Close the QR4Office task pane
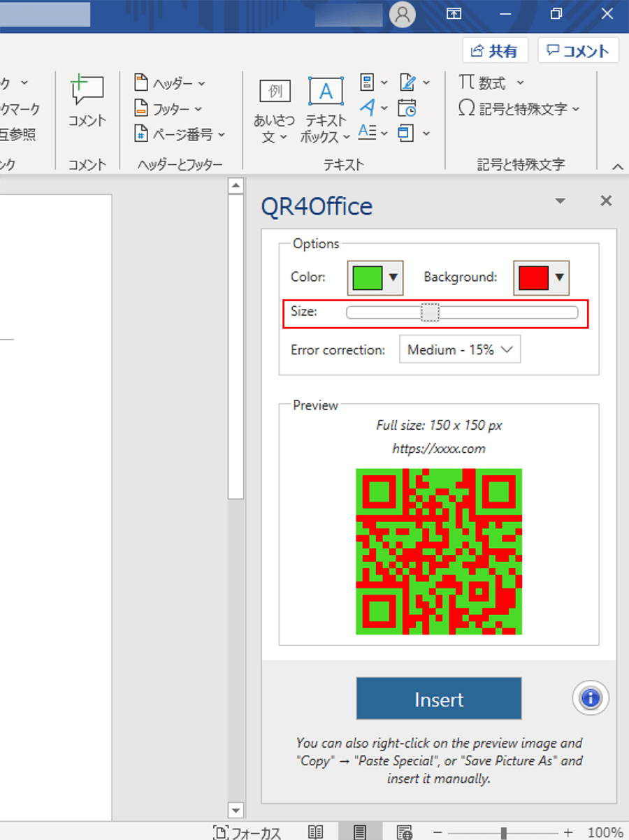This screenshot has width=629, height=840. [x=606, y=201]
